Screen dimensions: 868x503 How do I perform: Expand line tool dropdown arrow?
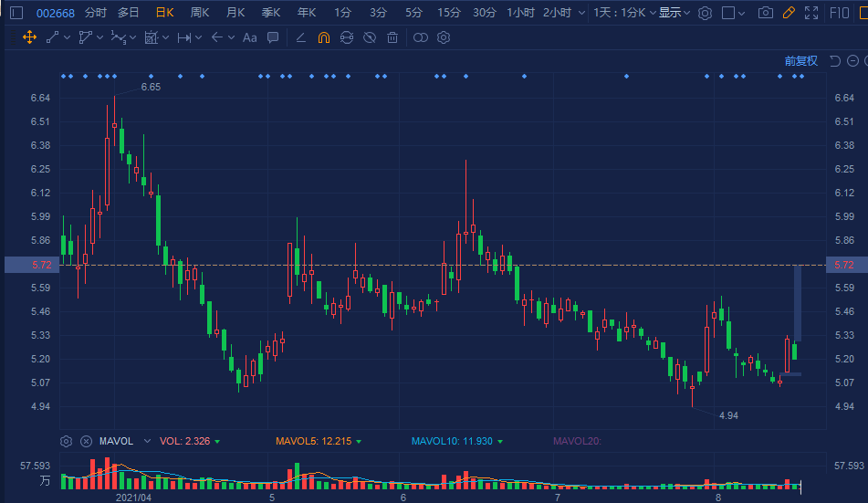coord(67,37)
